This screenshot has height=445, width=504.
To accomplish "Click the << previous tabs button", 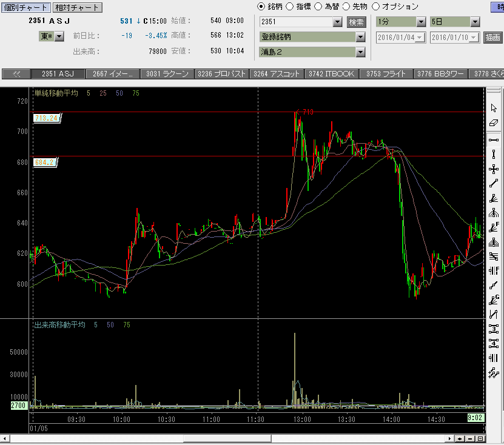I will pos(16,74).
